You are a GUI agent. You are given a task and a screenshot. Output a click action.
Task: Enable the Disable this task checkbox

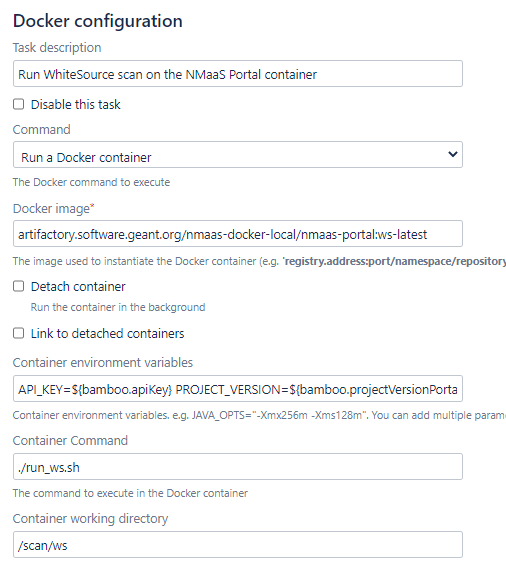coord(18,104)
